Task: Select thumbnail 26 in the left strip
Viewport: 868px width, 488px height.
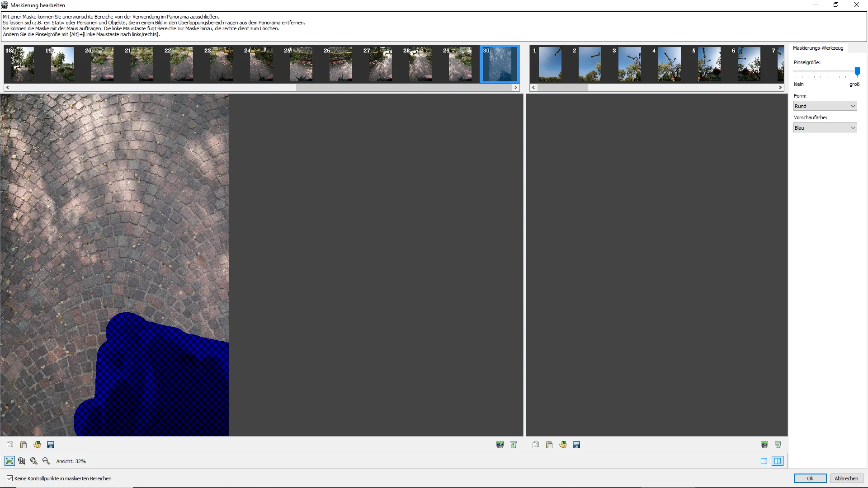Action: 341,64
